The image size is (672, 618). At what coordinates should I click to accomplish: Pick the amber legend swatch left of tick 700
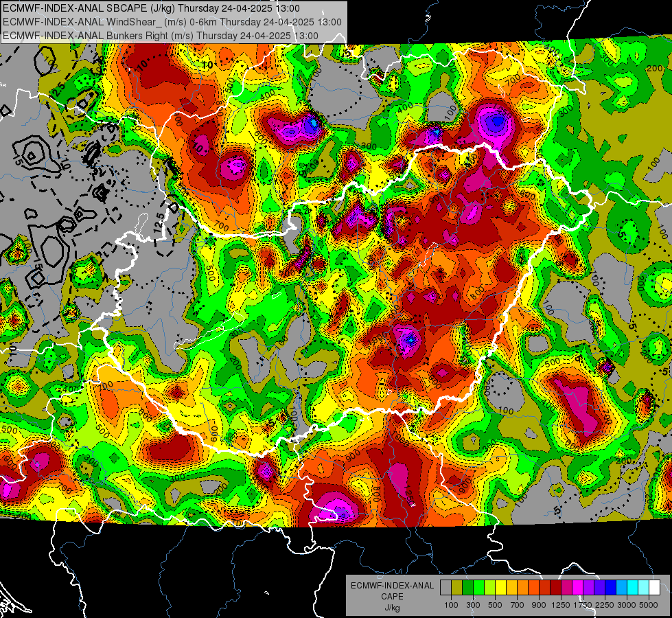[511, 588]
